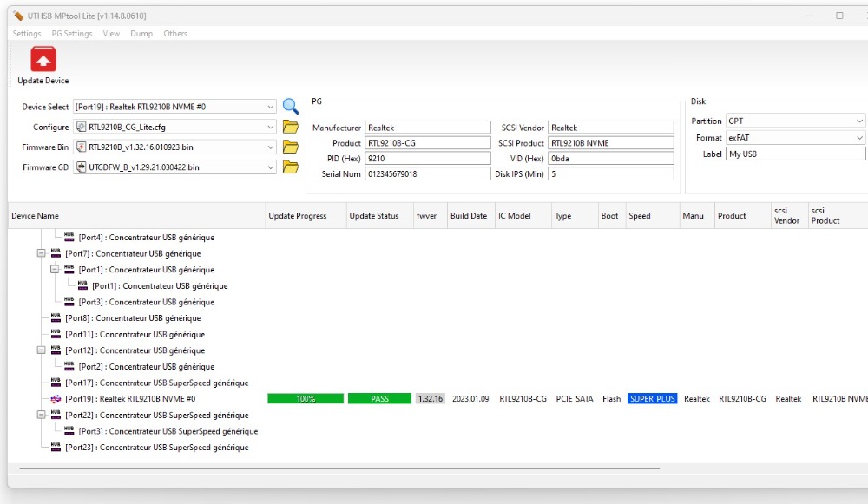
Task: Click the red Update Device icon
Action: coord(43,60)
